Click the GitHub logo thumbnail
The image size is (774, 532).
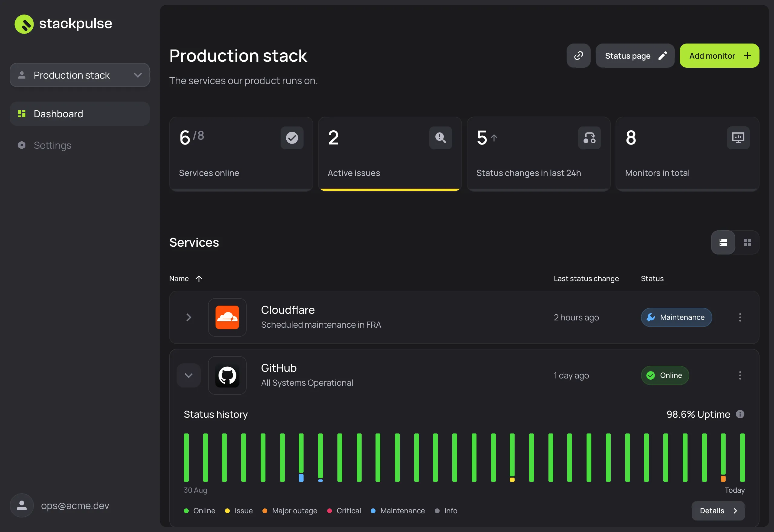point(227,375)
